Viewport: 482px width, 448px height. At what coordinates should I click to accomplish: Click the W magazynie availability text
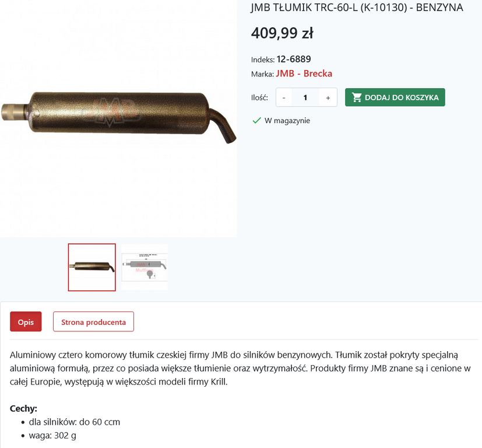click(287, 121)
